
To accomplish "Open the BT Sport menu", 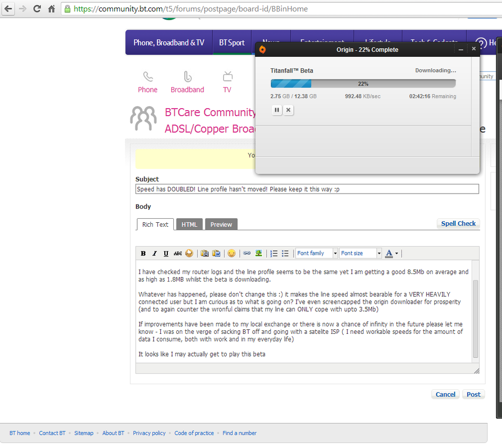I will point(232,43).
